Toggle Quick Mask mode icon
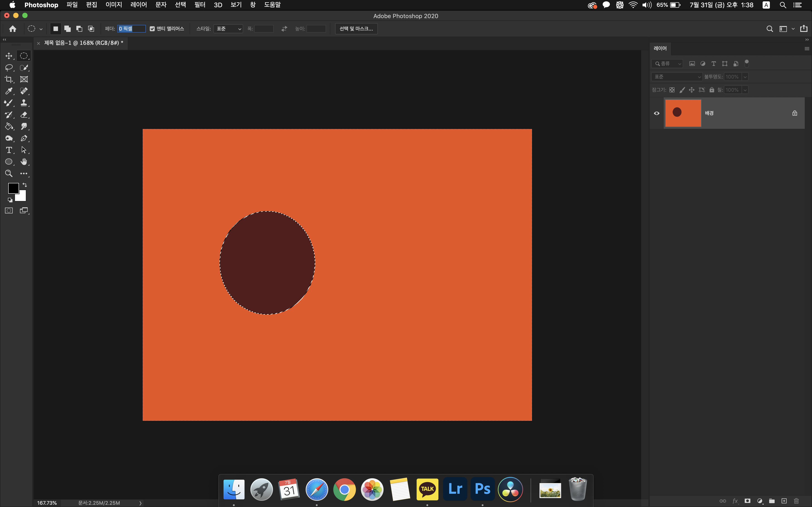Image resolution: width=812 pixels, height=507 pixels. [x=9, y=210]
